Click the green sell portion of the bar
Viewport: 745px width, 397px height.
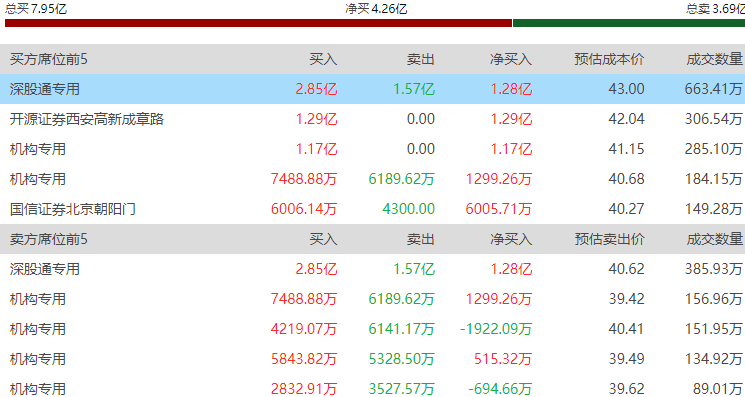point(629,23)
